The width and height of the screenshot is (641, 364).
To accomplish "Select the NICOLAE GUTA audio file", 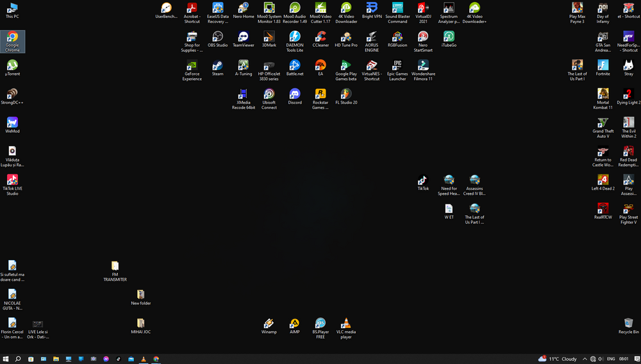I will point(12,299).
